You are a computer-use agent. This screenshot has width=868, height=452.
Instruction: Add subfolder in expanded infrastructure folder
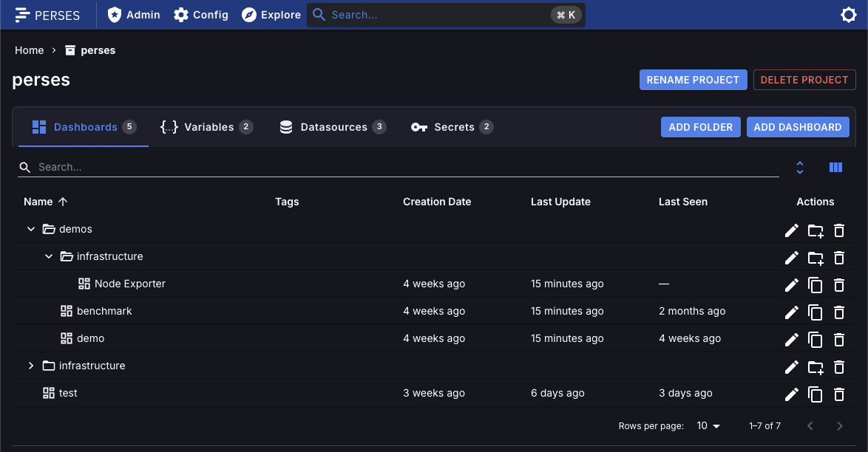[816, 257]
